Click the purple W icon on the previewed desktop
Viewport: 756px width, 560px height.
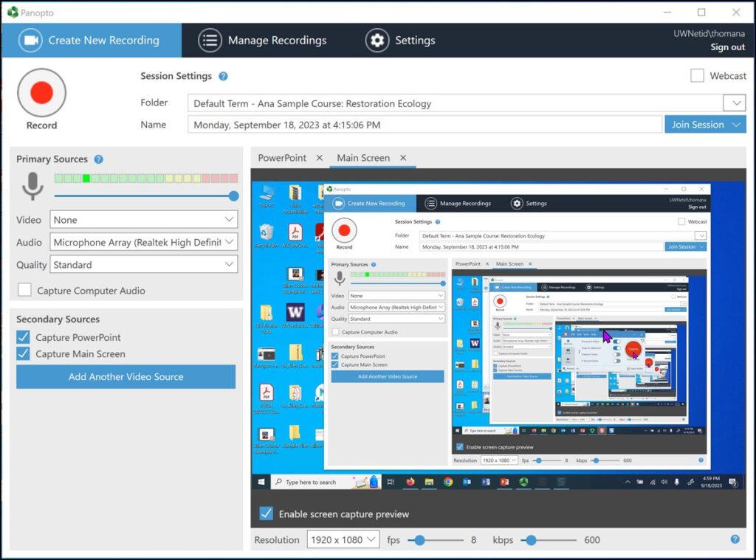(295, 312)
